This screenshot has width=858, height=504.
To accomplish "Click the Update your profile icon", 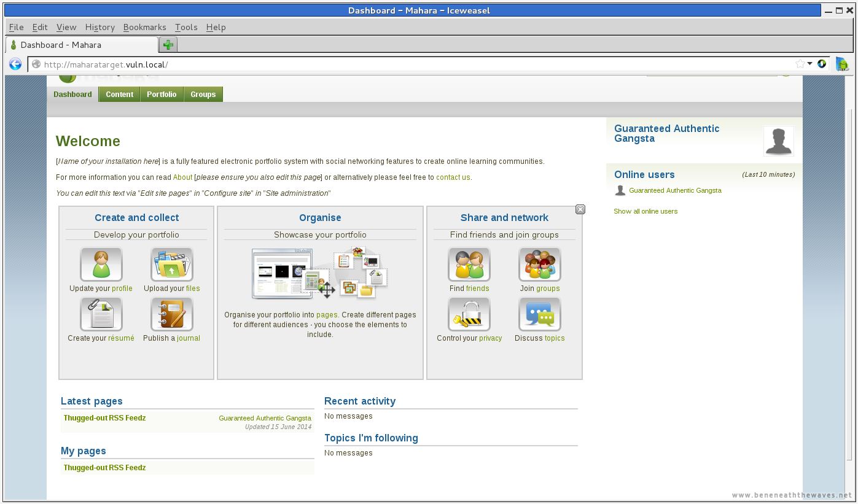I will point(101,264).
